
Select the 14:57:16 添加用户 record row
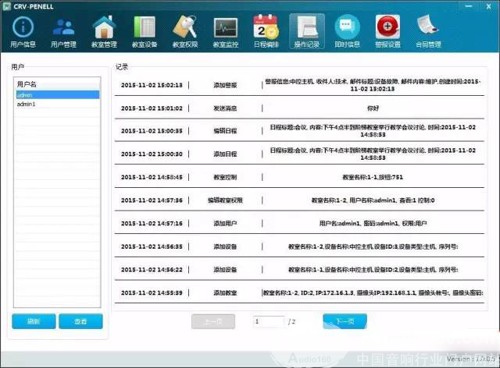coord(299,223)
